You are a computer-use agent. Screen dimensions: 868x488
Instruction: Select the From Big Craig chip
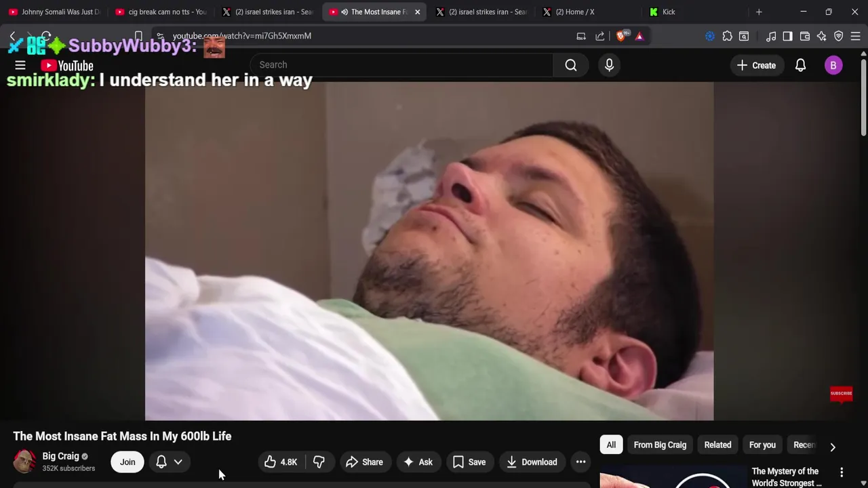click(660, 445)
